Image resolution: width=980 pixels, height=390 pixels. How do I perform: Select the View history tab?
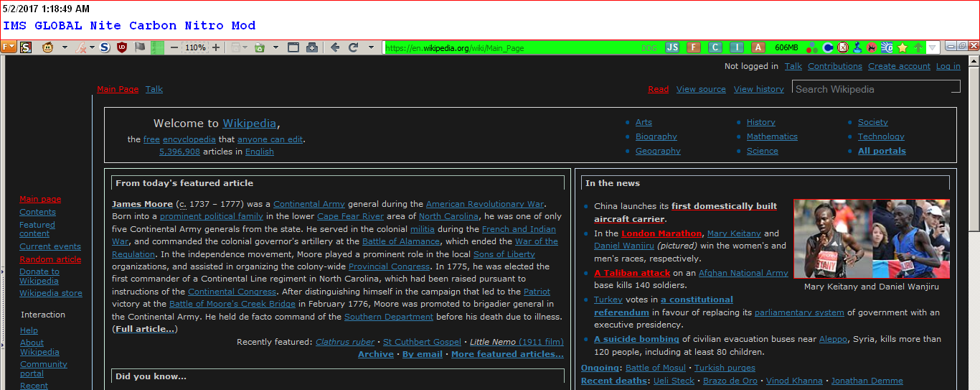759,89
